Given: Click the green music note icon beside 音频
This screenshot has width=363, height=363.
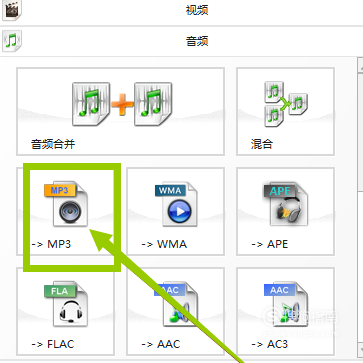Looking at the screenshot, I should coord(12,41).
